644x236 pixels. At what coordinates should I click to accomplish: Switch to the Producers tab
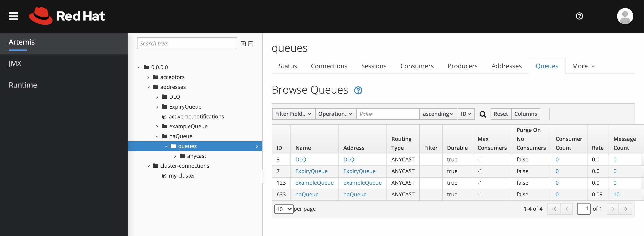[463, 66]
